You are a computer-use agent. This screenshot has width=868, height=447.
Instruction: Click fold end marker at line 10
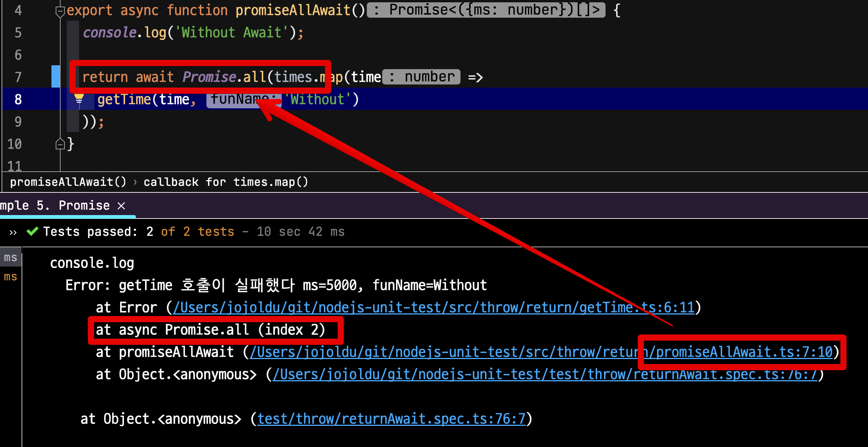point(60,144)
